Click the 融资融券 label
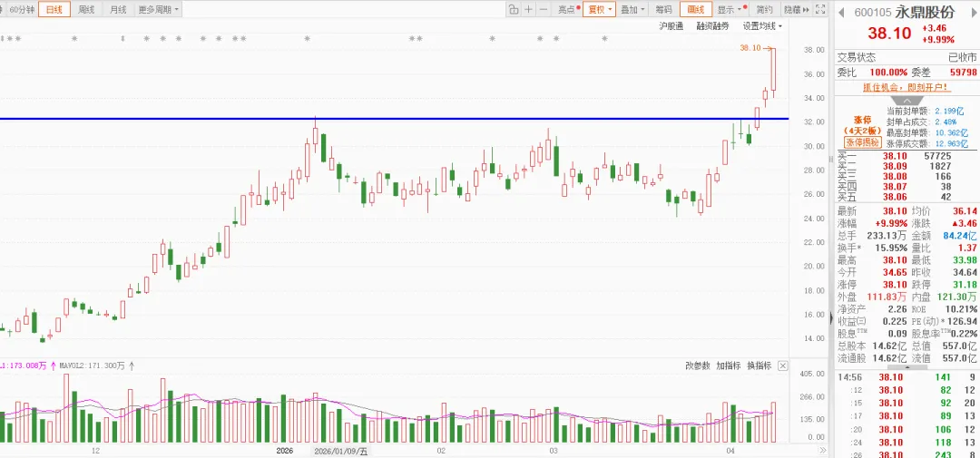The width and height of the screenshot is (980, 458). (x=712, y=26)
